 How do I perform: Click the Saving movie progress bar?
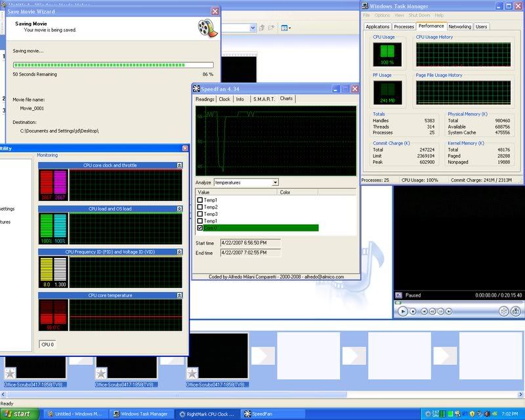click(113, 65)
